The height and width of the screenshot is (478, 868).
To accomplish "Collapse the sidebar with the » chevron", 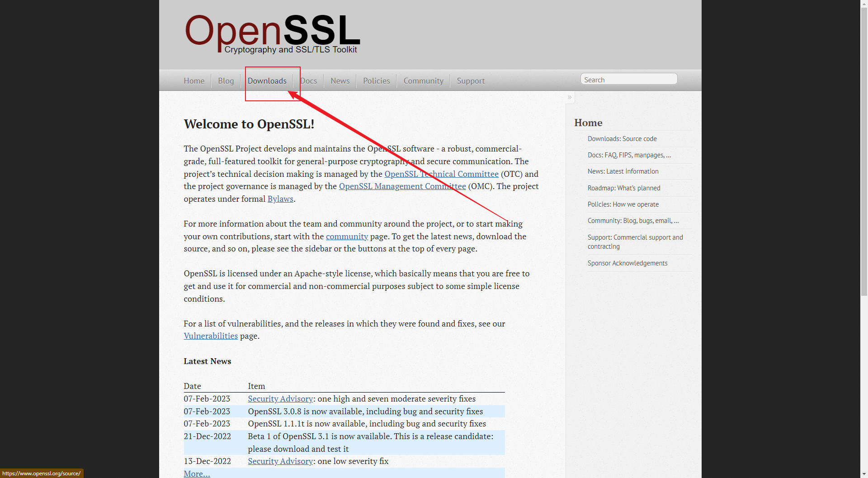I will point(570,97).
